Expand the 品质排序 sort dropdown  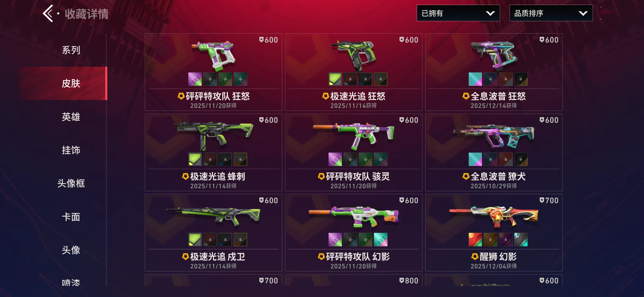[x=551, y=13]
